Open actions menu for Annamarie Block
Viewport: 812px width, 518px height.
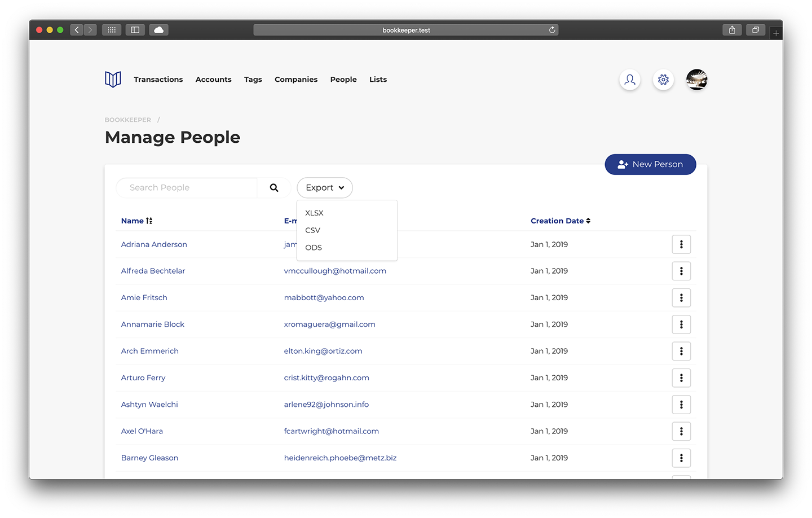tap(681, 324)
